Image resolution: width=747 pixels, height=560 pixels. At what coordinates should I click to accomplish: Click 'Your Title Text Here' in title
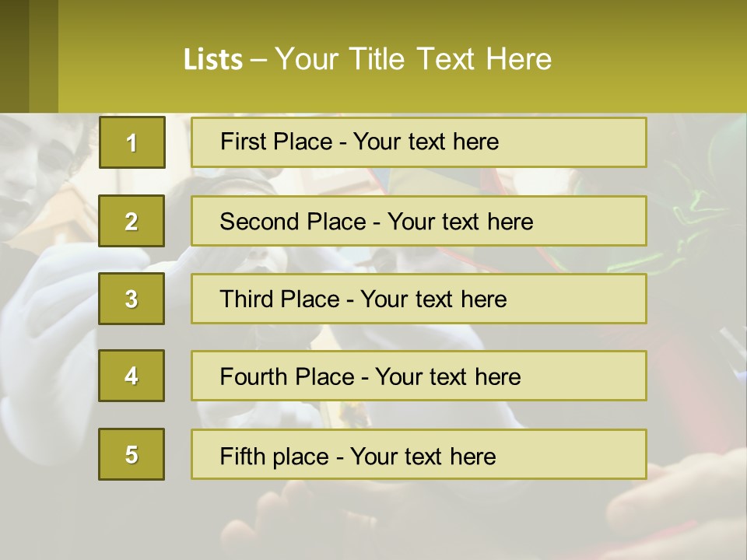click(x=412, y=59)
